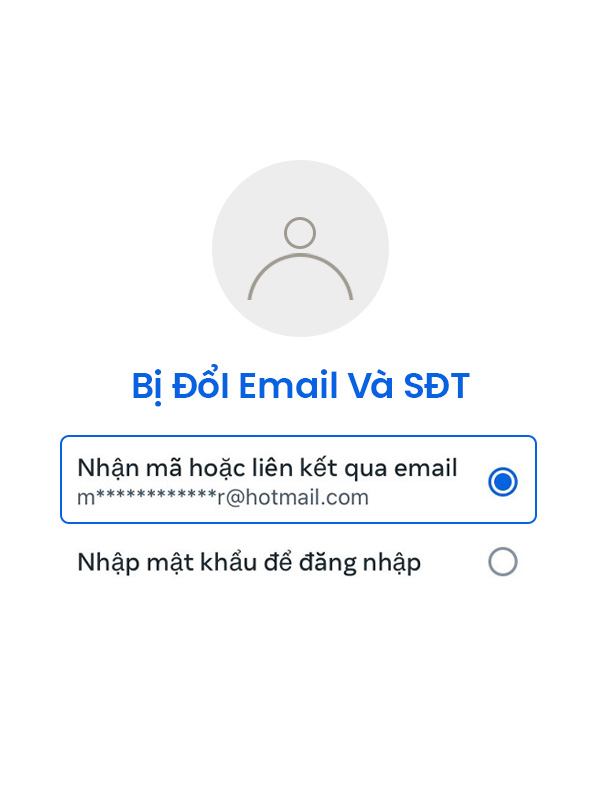Click the person silhouette head circle

coord(300,233)
